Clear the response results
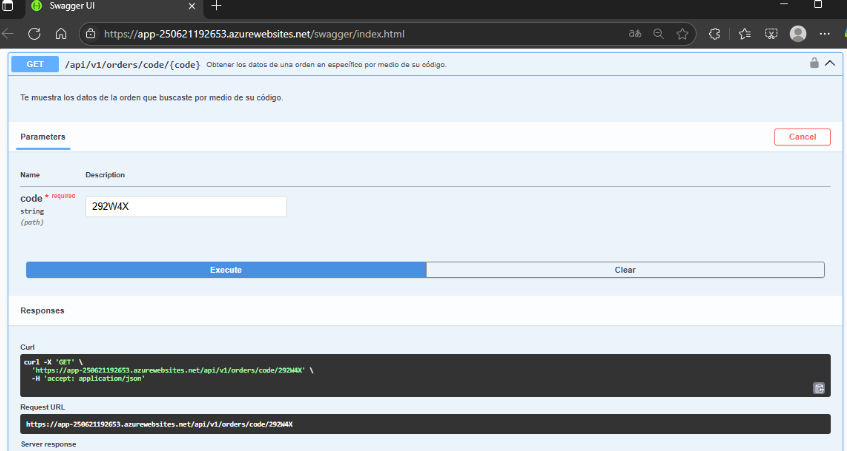Screen dimensions: 847x451 [x=626, y=270]
